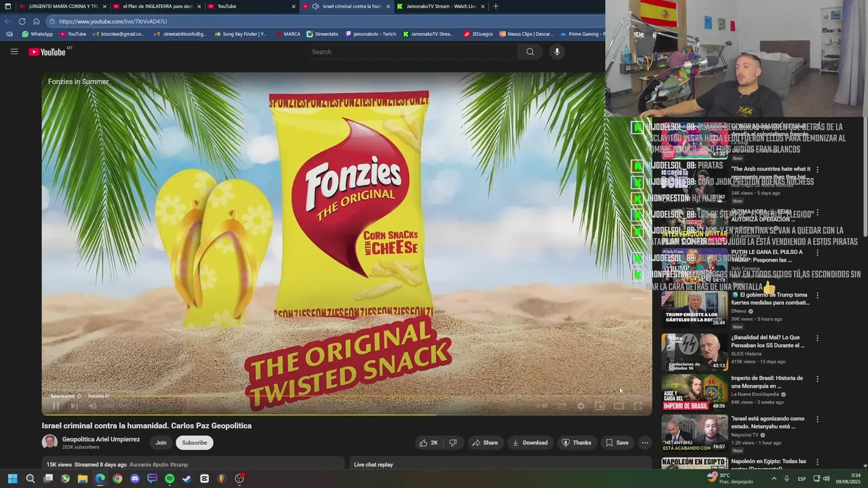Image resolution: width=868 pixels, height=488 pixels.
Task: Click the search magnifier button
Action: pyautogui.click(x=530, y=52)
